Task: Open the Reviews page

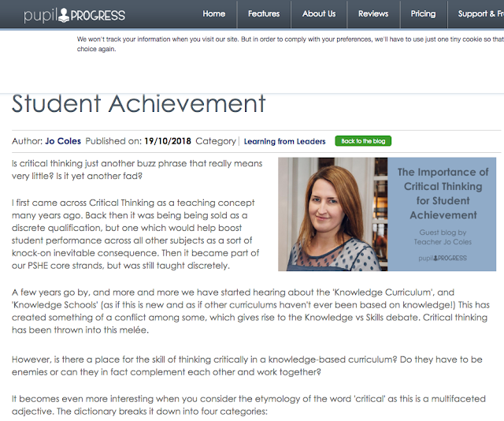Action: (373, 14)
